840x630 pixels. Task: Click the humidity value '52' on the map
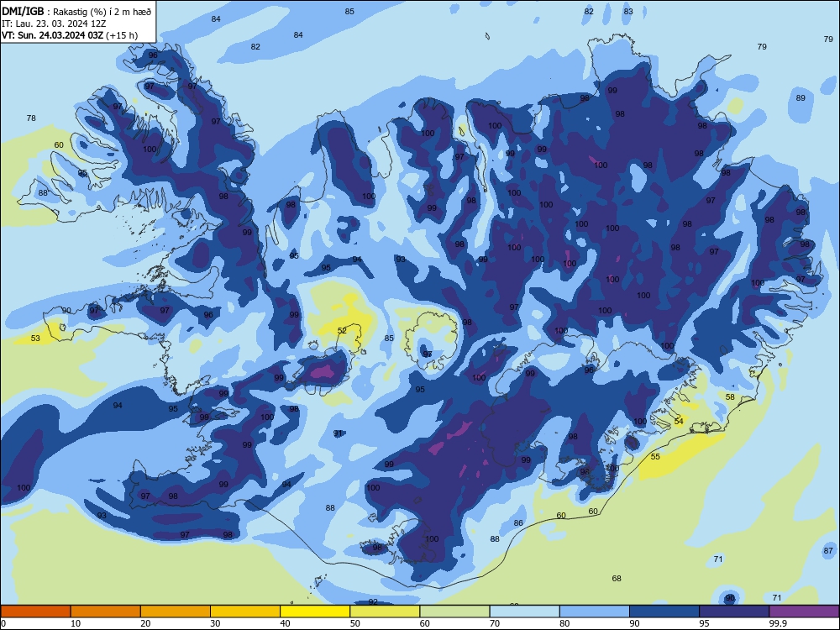342,330
